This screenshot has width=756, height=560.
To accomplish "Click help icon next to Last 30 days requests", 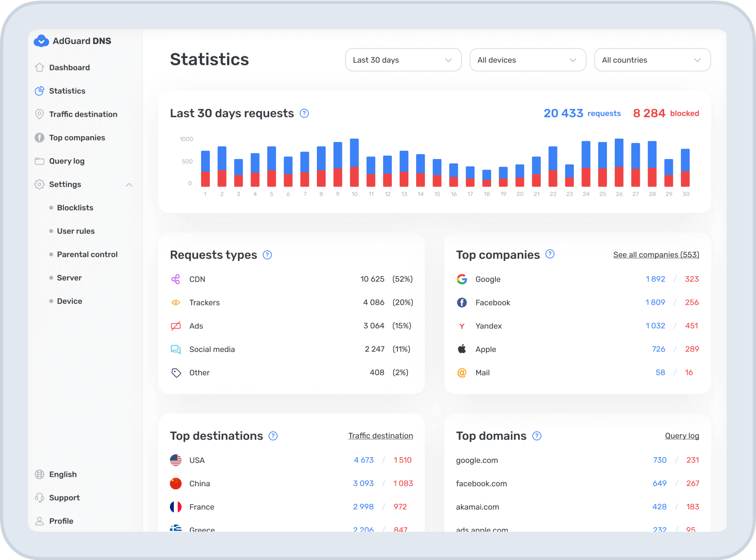I will [x=304, y=114].
